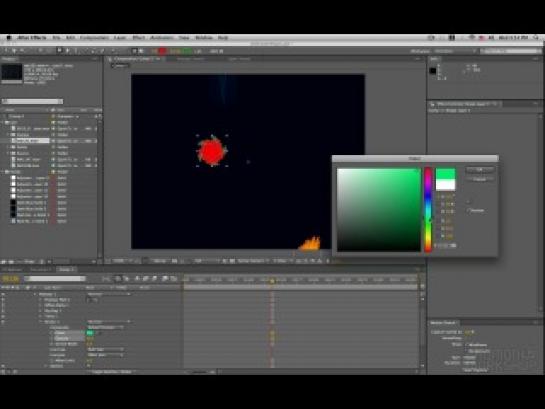The height and width of the screenshot is (409, 545).
Task: Open the Window menu
Action: coord(204,38)
